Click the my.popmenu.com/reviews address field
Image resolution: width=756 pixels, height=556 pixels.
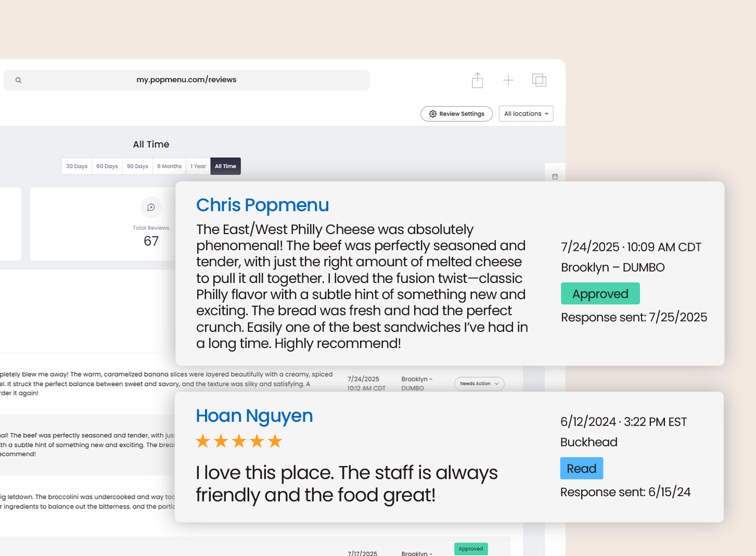click(186, 80)
